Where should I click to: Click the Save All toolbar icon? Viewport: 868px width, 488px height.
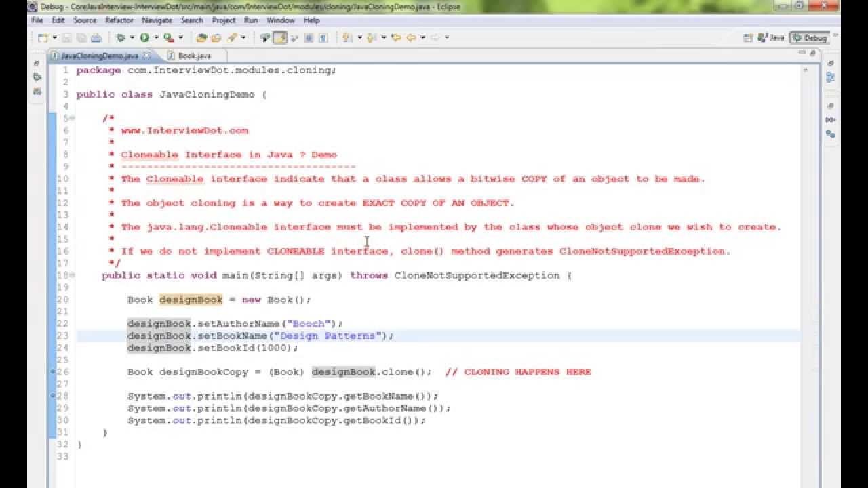[81, 37]
